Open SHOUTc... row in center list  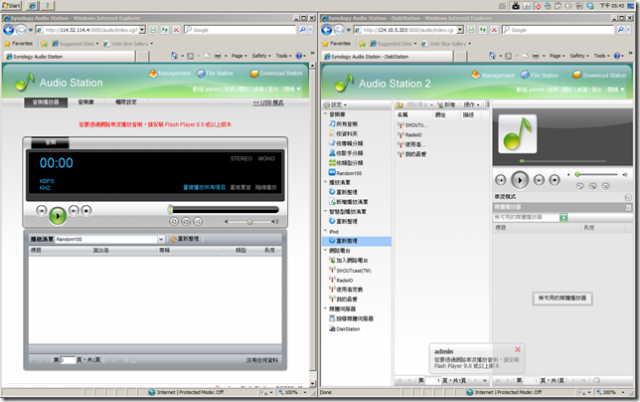point(413,125)
